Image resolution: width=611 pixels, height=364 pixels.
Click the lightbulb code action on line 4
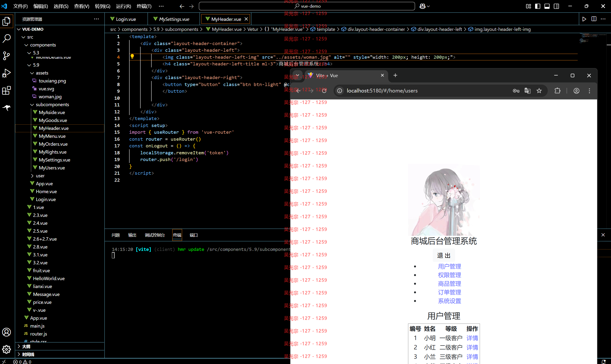click(x=132, y=57)
